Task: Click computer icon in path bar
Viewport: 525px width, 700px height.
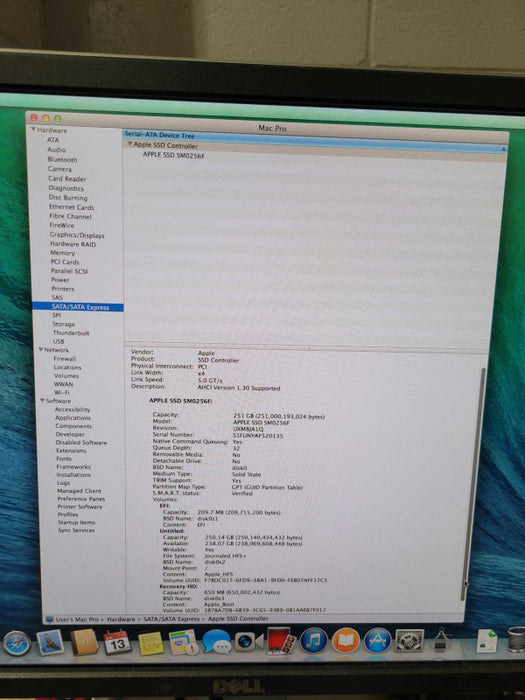Action: (x=50, y=620)
